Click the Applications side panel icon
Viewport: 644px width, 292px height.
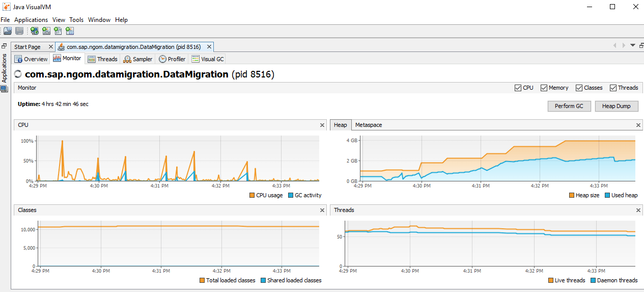coord(4,89)
